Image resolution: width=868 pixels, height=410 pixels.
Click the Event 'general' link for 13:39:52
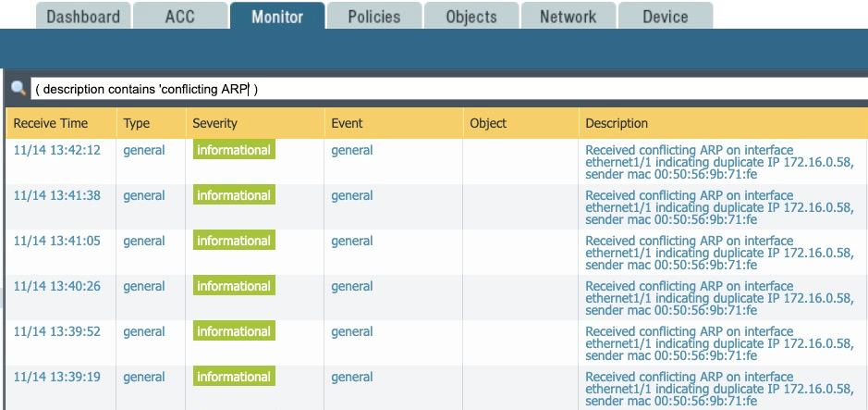click(352, 331)
